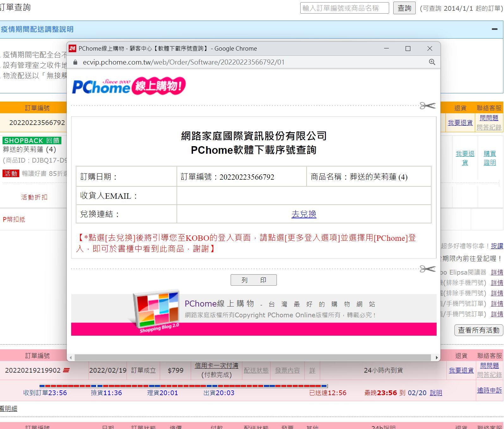Open 查看所有活動 button

[x=478, y=330]
